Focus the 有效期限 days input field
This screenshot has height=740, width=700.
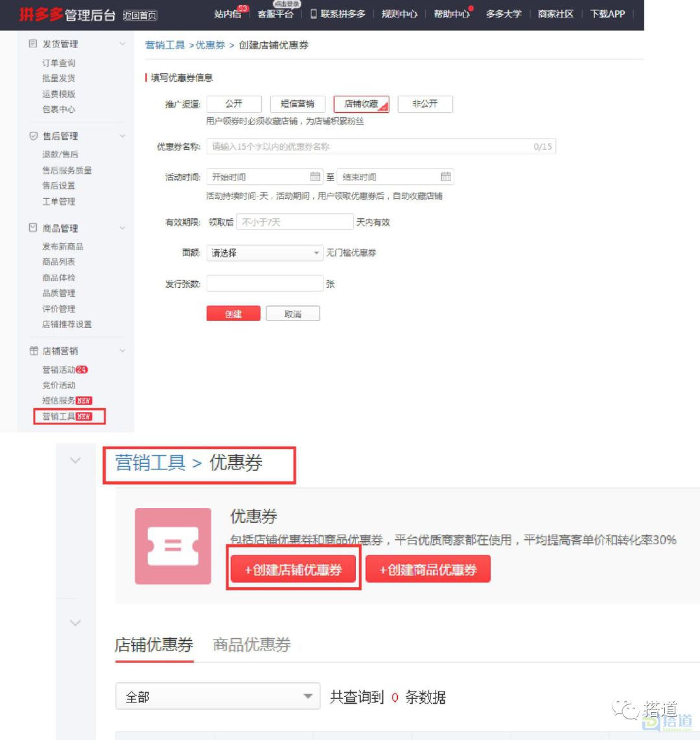[294, 222]
